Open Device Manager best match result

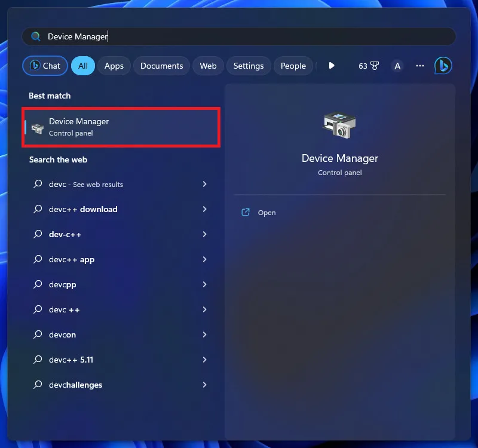coord(121,127)
